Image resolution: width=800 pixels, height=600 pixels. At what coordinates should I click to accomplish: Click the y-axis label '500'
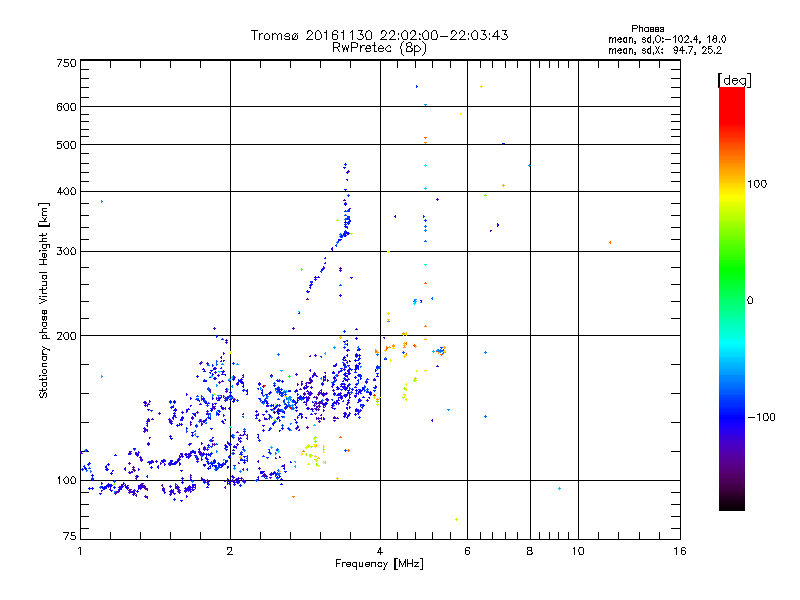[x=66, y=145]
